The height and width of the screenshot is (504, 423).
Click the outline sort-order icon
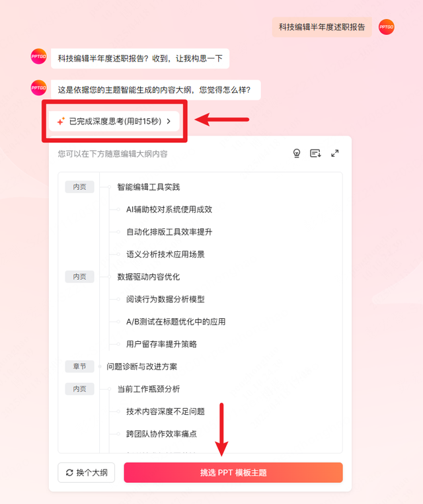coord(315,153)
